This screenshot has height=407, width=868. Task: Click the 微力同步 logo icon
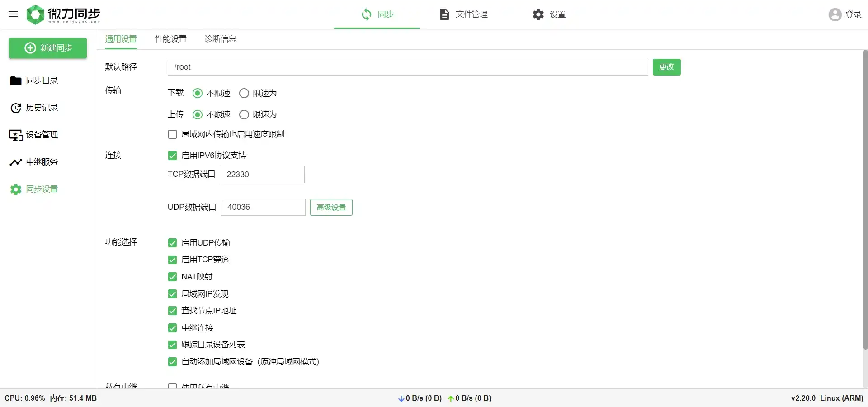coord(35,14)
